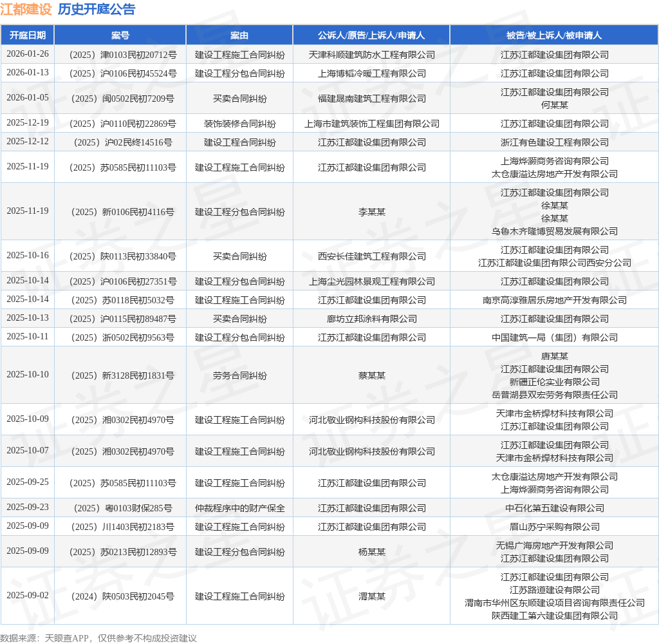The image size is (659, 644).
Task: Click plaintiff 渭某某
Action: point(371,596)
